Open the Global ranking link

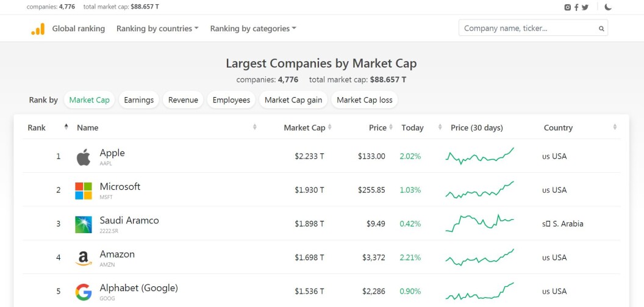pos(79,28)
